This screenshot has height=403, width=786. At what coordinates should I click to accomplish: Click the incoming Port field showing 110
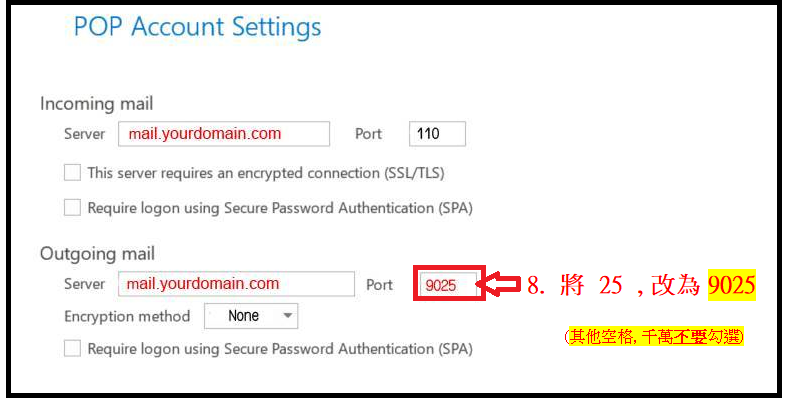tap(437, 133)
